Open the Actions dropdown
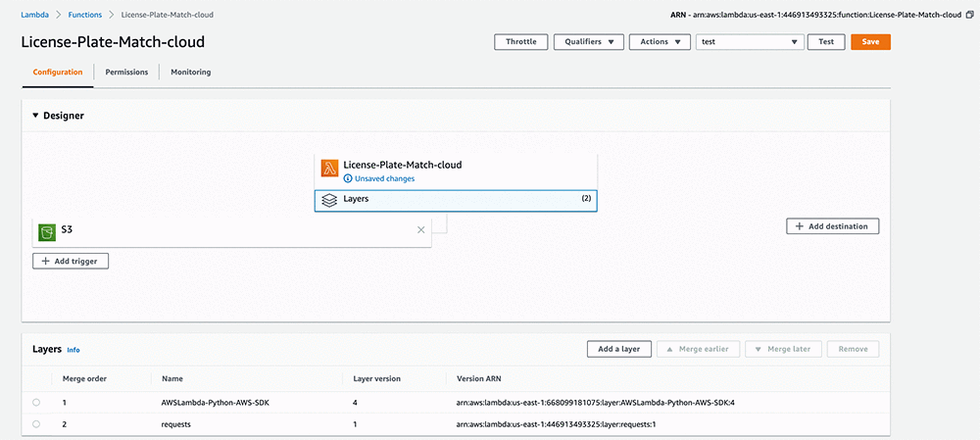This screenshot has height=440, width=980. 660,42
